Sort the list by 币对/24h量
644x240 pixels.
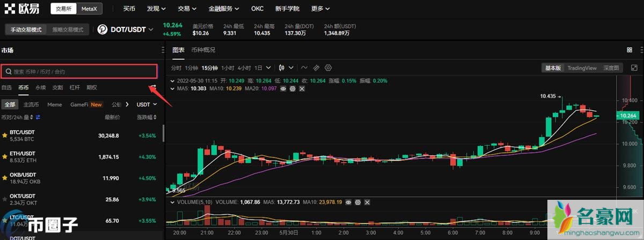17,117
